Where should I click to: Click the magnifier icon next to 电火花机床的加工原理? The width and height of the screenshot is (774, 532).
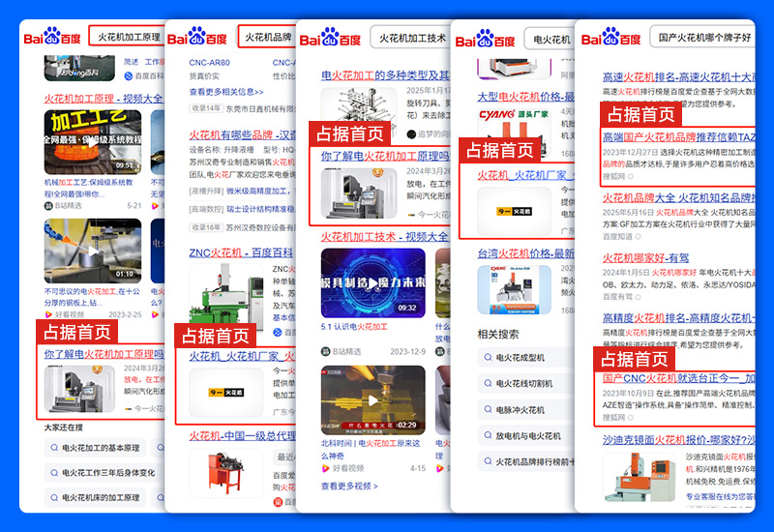54,497
